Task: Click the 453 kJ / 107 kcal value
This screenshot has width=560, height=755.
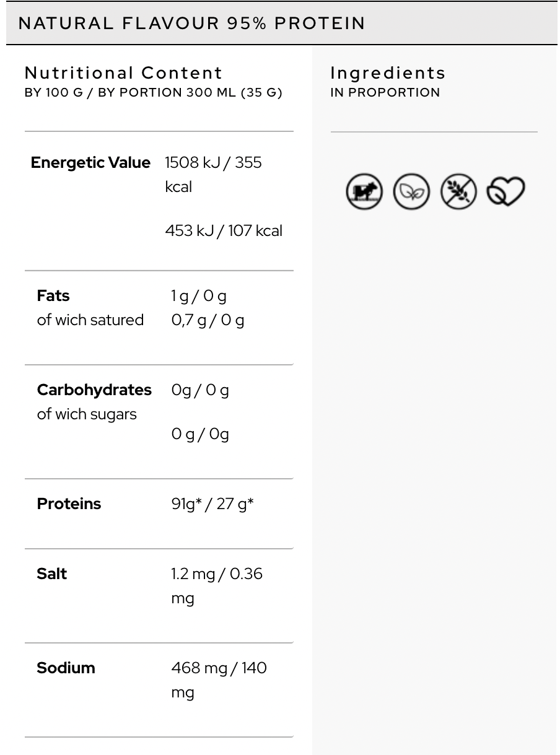Action: tap(224, 231)
